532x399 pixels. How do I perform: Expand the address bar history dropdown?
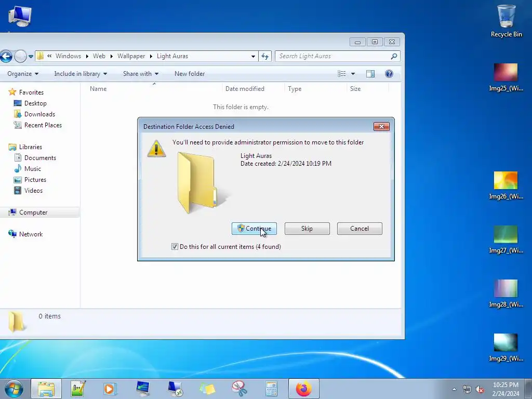[253, 56]
